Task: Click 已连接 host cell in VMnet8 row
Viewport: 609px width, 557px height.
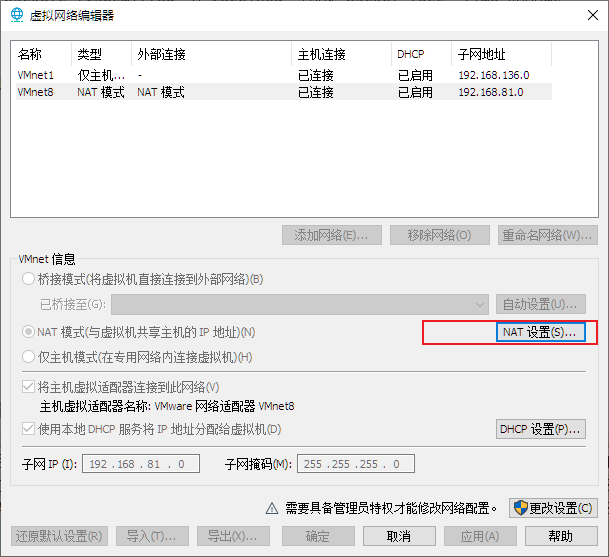Action: point(315,92)
